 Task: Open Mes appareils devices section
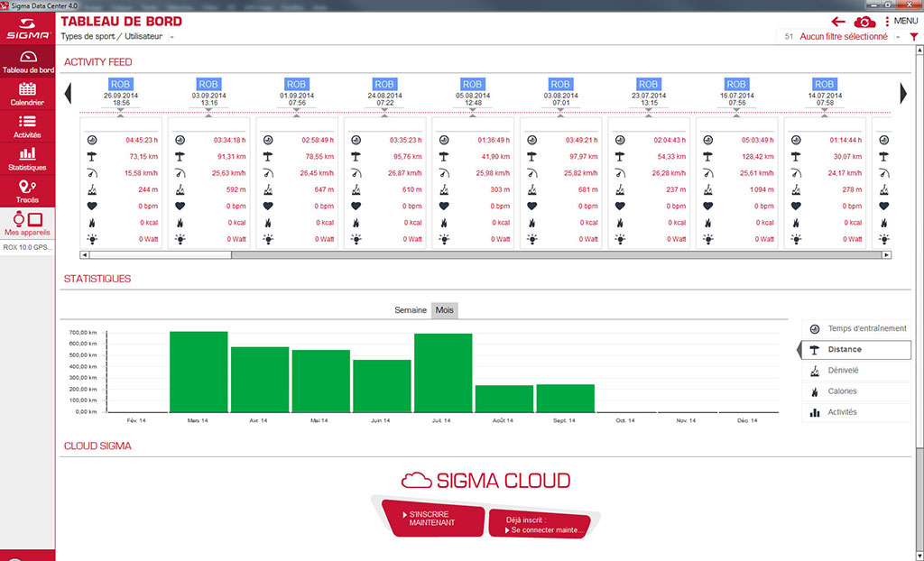[x=28, y=224]
